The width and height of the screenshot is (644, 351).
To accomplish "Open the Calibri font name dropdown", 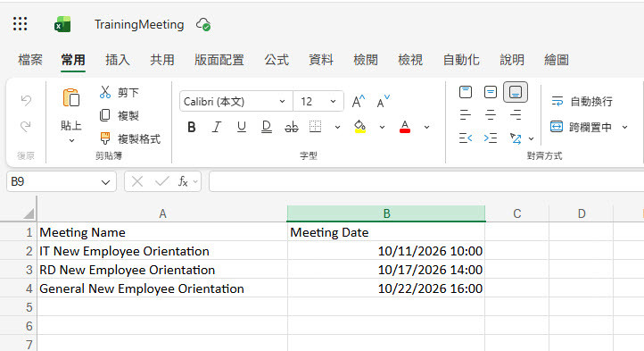I will pyautogui.click(x=282, y=101).
